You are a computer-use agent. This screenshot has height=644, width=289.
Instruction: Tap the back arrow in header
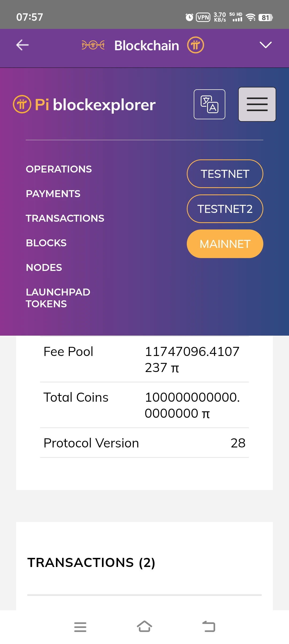coord(22,45)
